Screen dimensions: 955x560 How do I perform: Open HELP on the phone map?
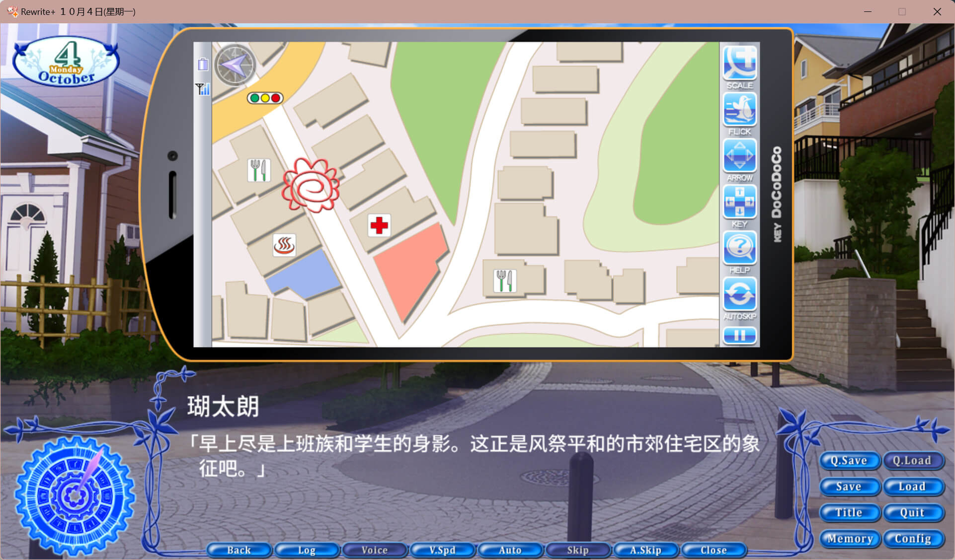point(739,248)
